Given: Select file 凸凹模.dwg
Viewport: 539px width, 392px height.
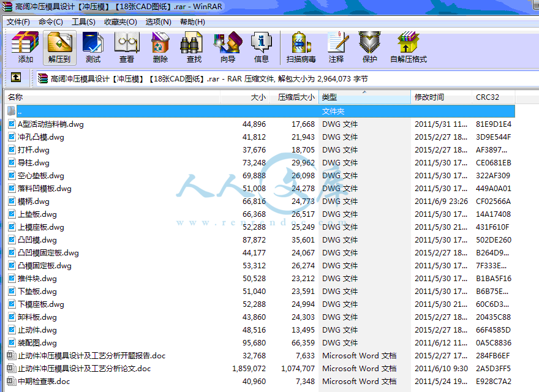Looking at the screenshot, I should [37, 240].
